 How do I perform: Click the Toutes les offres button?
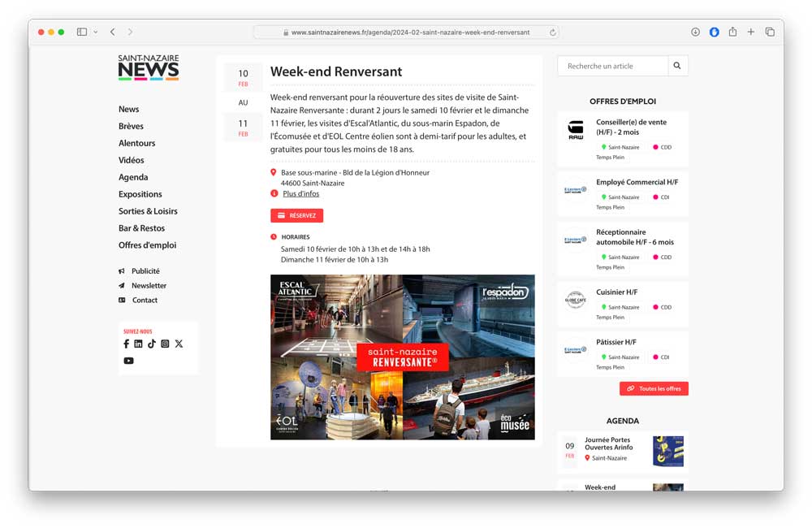[x=654, y=389]
